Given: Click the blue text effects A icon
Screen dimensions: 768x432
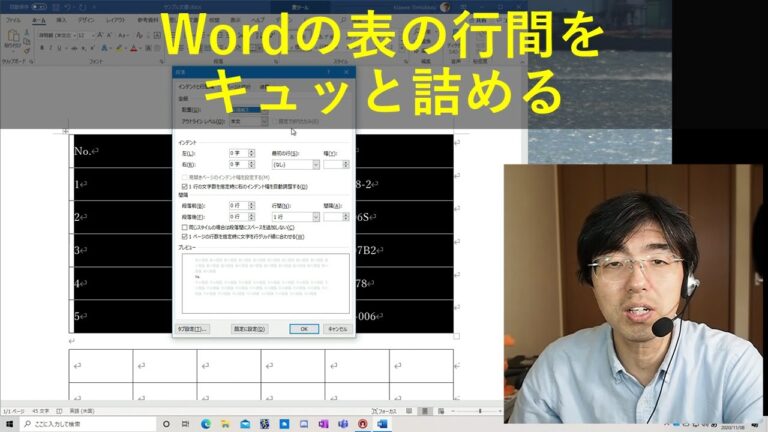Looking at the screenshot, I should [x=104, y=48].
